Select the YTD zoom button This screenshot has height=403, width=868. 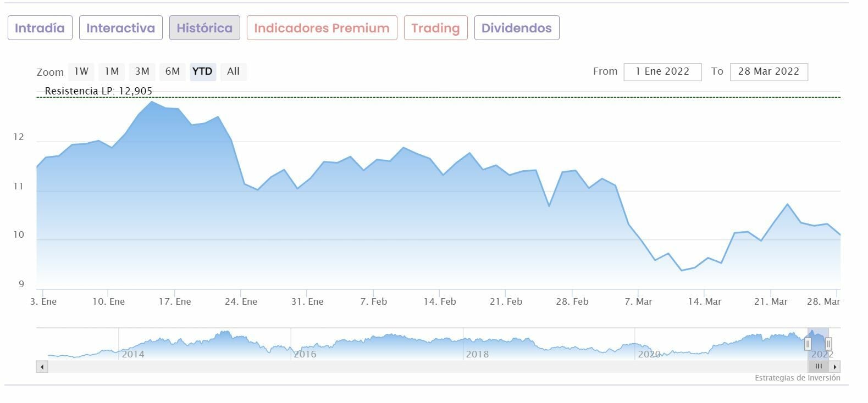pos(202,71)
